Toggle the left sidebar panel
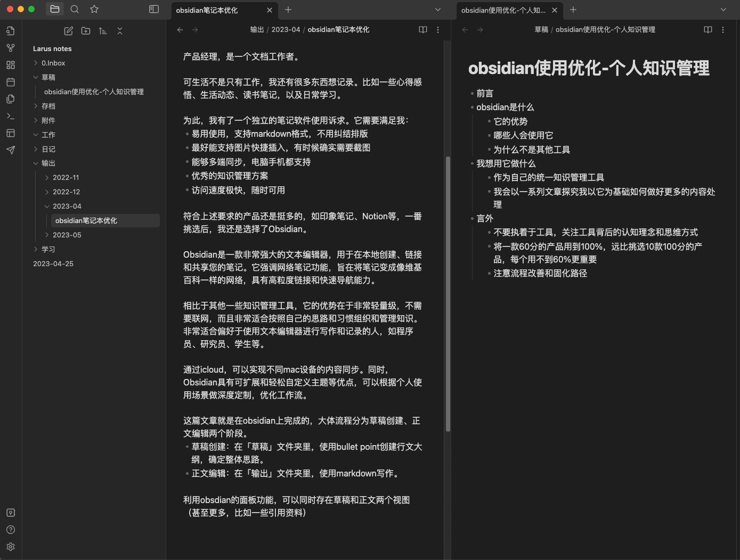This screenshot has height=560, width=740. [x=154, y=9]
